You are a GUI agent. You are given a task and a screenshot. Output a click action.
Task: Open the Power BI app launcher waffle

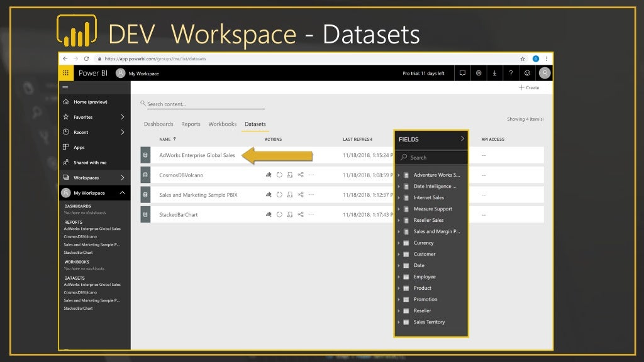pyautogui.click(x=66, y=73)
